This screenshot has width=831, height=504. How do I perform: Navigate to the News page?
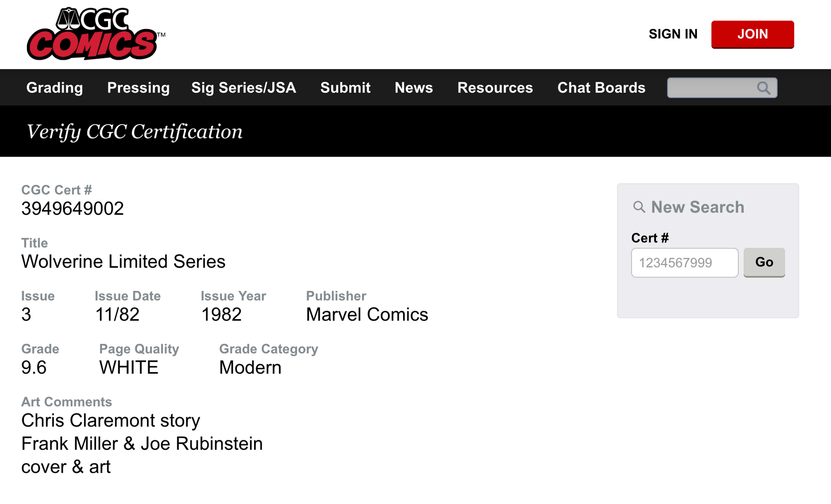413,88
